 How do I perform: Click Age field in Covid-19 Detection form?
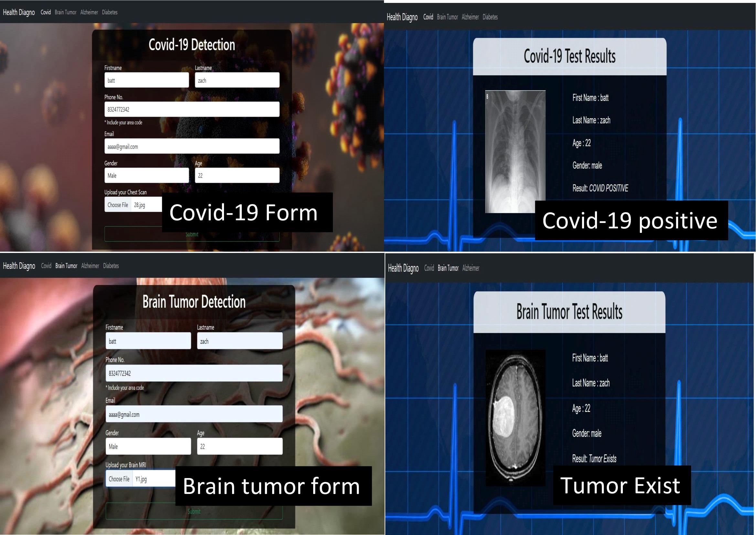(237, 175)
